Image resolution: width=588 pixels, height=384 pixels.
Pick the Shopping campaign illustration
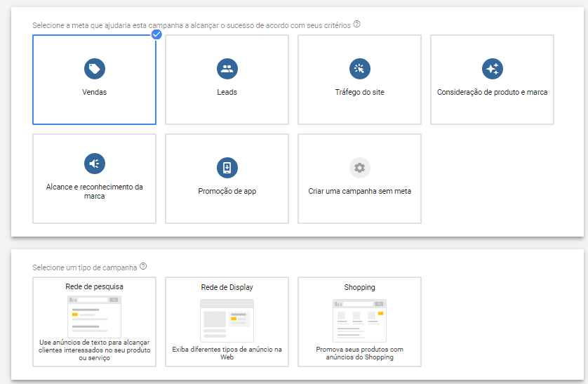(x=359, y=320)
